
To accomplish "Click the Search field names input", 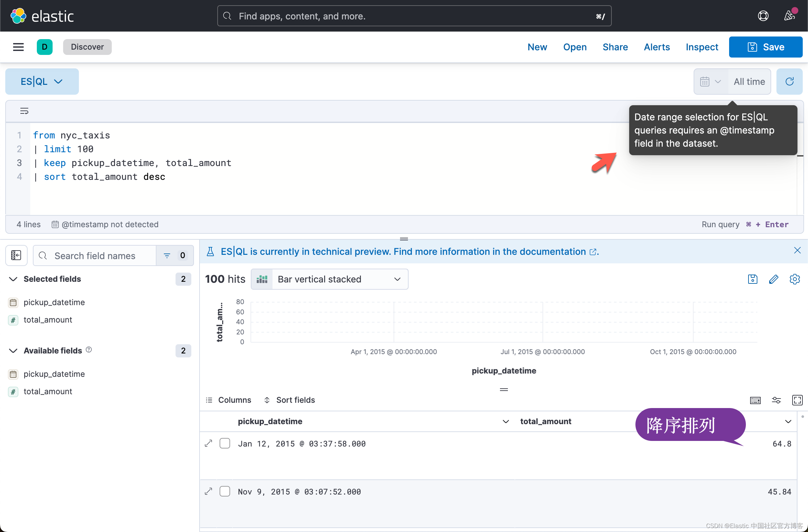I will point(95,255).
